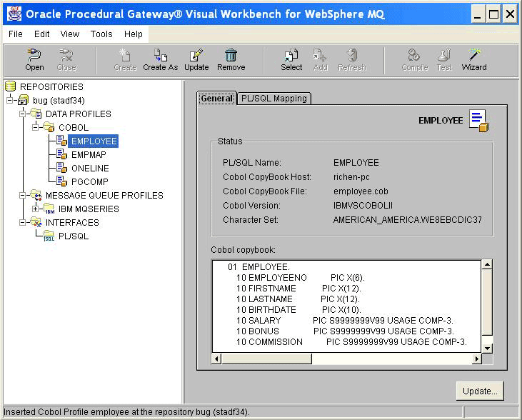Select the ONELINE data profile
Screen dimensions: 522x420
coord(90,168)
